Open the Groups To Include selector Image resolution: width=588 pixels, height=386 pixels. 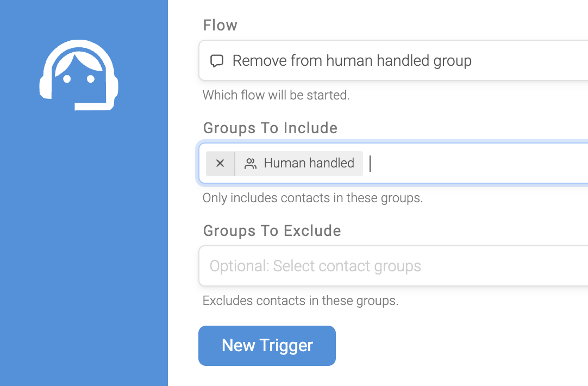(x=393, y=163)
